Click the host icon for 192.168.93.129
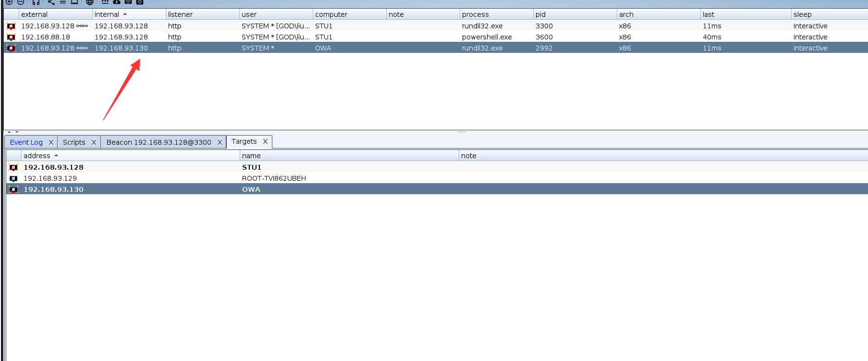The image size is (868, 361). click(x=13, y=178)
